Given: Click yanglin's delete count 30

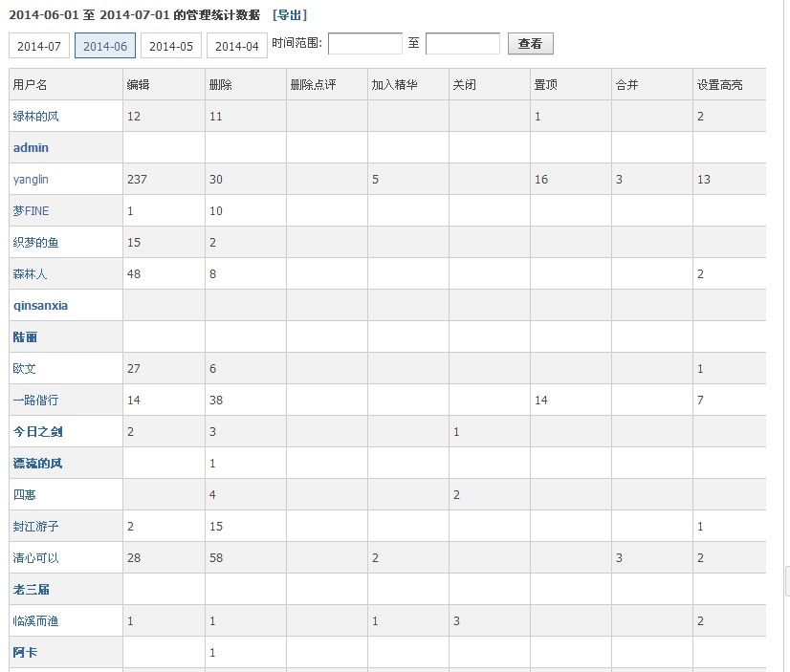Looking at the screenshot, I should pos(216,179).
